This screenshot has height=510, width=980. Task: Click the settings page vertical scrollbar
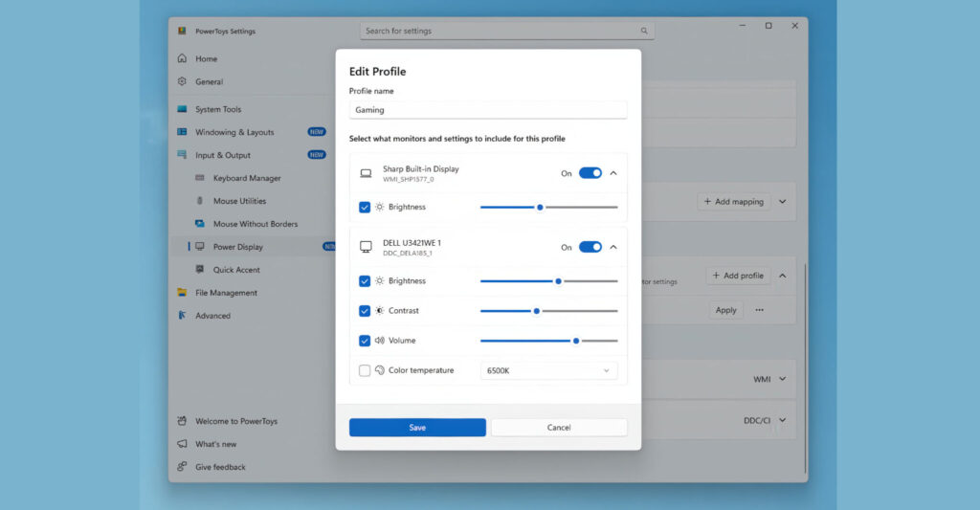805,368
